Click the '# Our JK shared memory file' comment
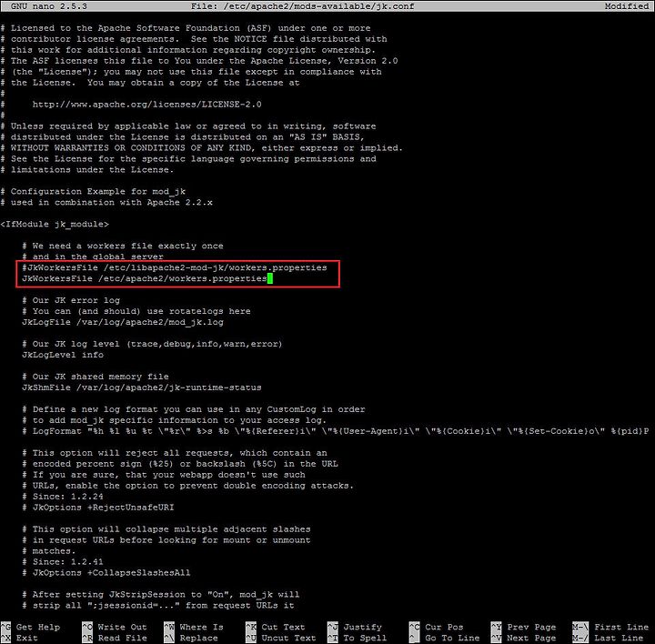Viewport: 655px width, 644px height. [96, 377]
